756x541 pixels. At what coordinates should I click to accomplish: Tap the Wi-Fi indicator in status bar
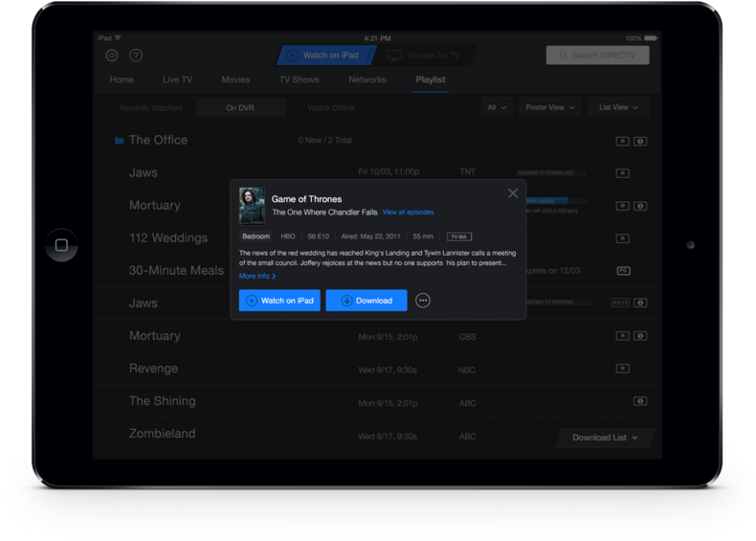tap(118, 37)
